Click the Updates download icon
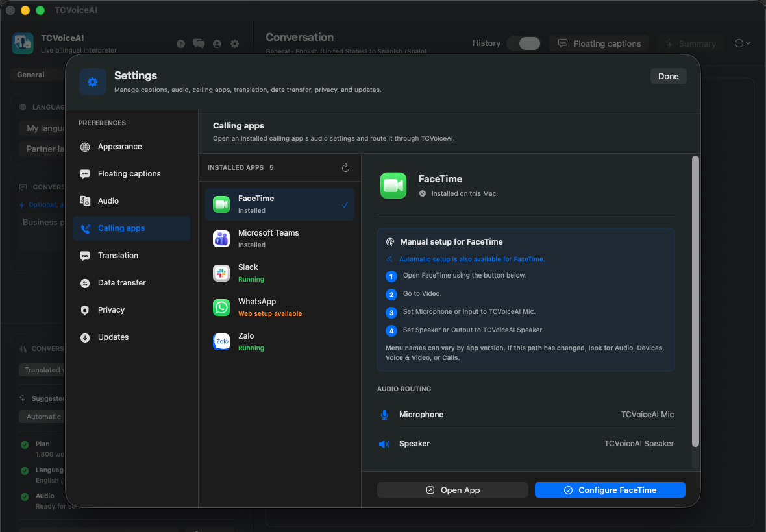766x532 pixels. 85,337
